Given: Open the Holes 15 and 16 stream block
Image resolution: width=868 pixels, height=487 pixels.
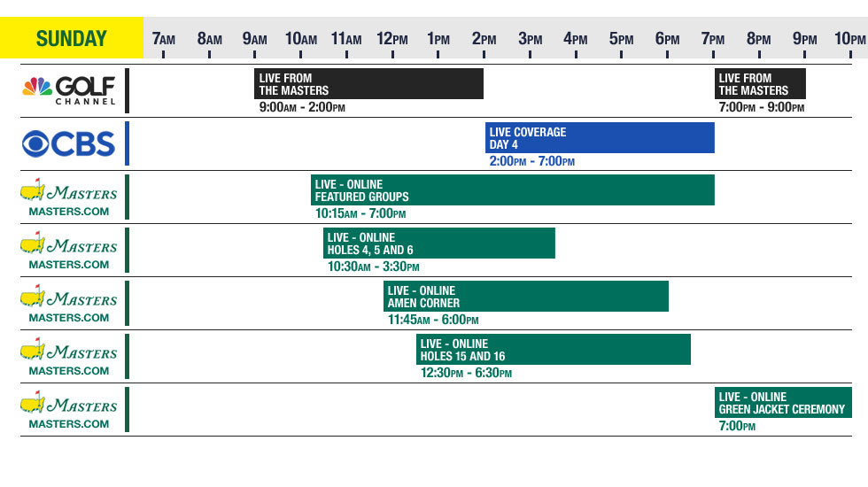Looking at the screenshot, I should pyautogui.click(x=553, y=350).
